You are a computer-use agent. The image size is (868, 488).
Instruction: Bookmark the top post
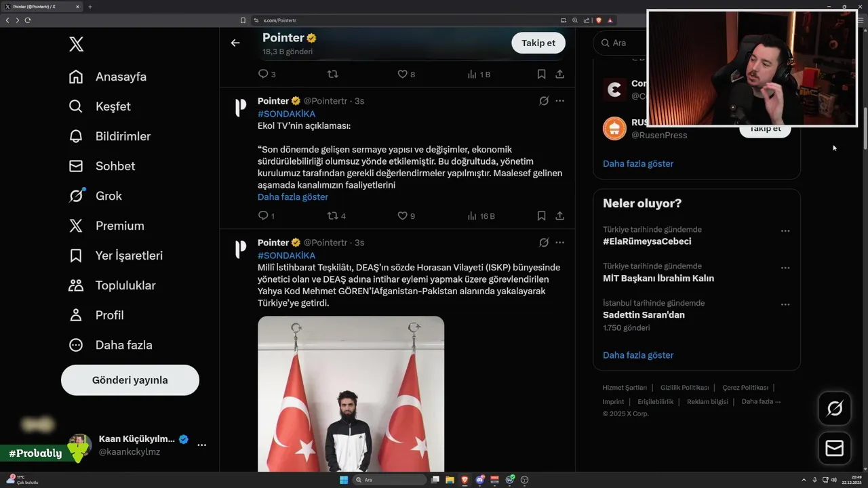[x=541, y=75]
